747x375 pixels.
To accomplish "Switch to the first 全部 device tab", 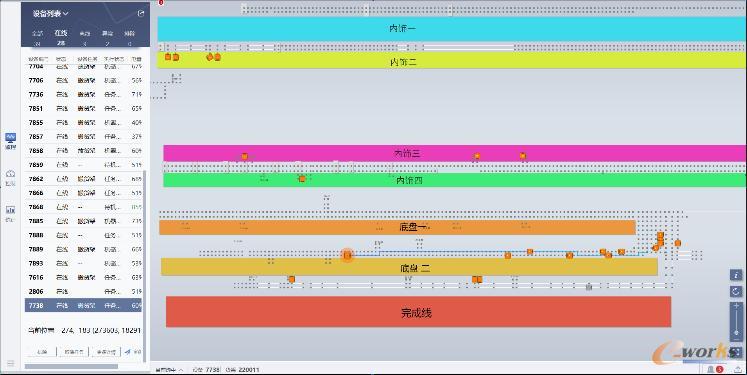I will click(x=37, y=33).
